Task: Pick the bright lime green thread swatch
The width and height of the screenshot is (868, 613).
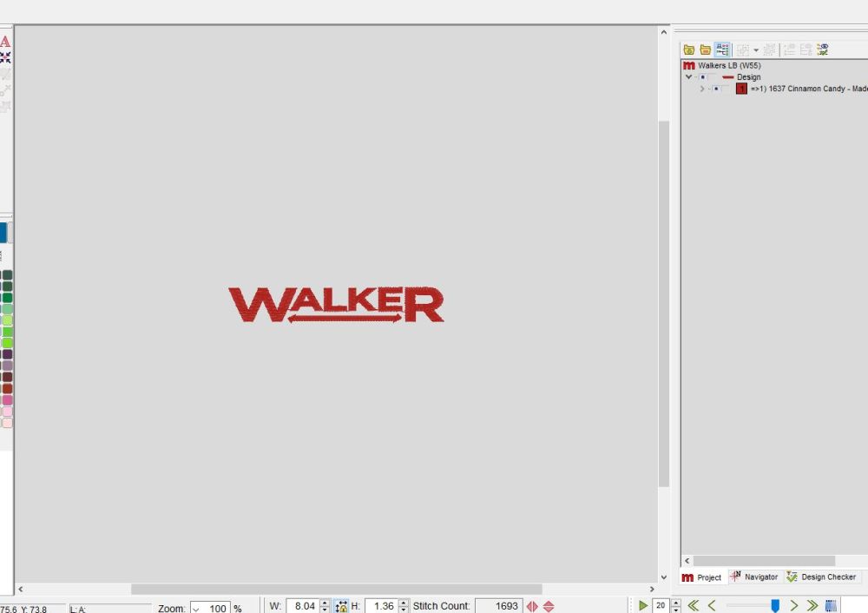Action: coord(7,343)
